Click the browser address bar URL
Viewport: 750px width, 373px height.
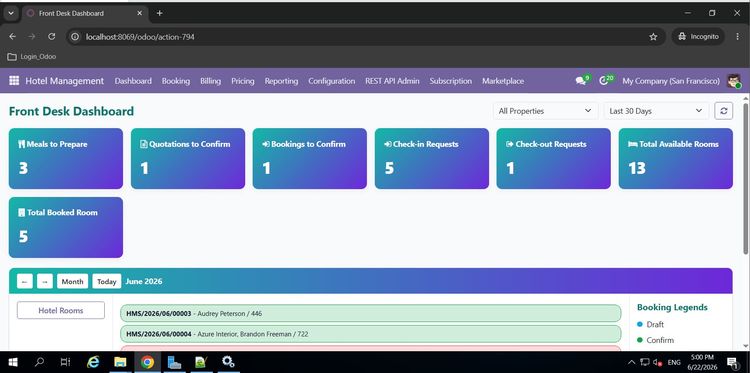click(x=140, y=37)
